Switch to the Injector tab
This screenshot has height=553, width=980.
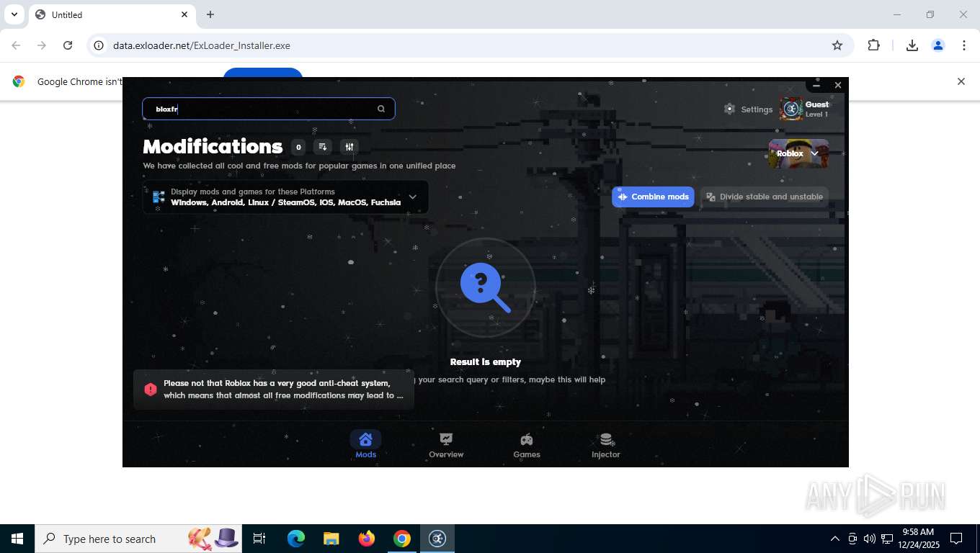coord(606,445)
